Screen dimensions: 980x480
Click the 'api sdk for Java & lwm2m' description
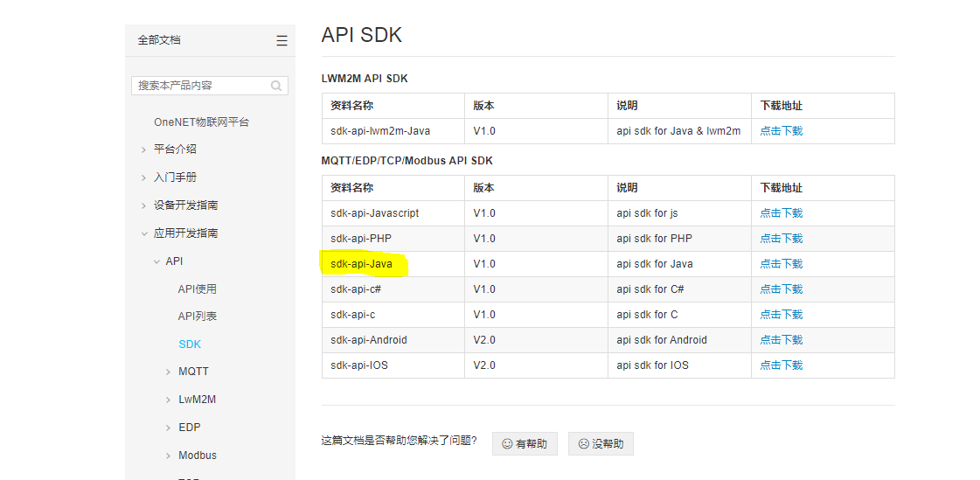pos(678,131)
